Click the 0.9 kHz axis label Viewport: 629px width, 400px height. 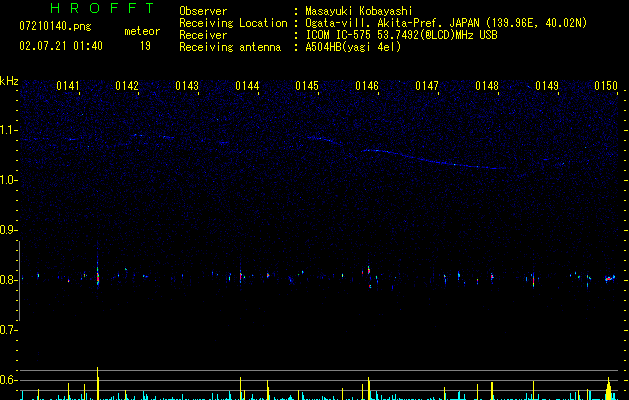coord(8,230)
